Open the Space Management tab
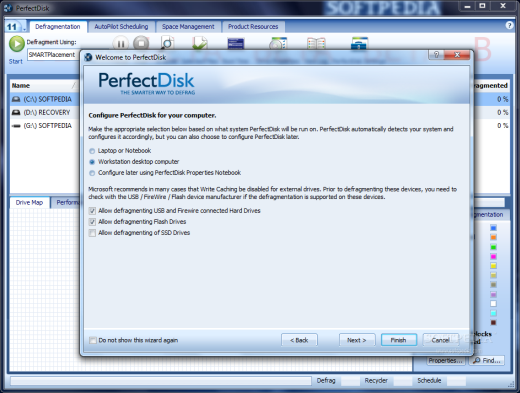The height and width of the screenshot is (393, 520). [188, 27]
